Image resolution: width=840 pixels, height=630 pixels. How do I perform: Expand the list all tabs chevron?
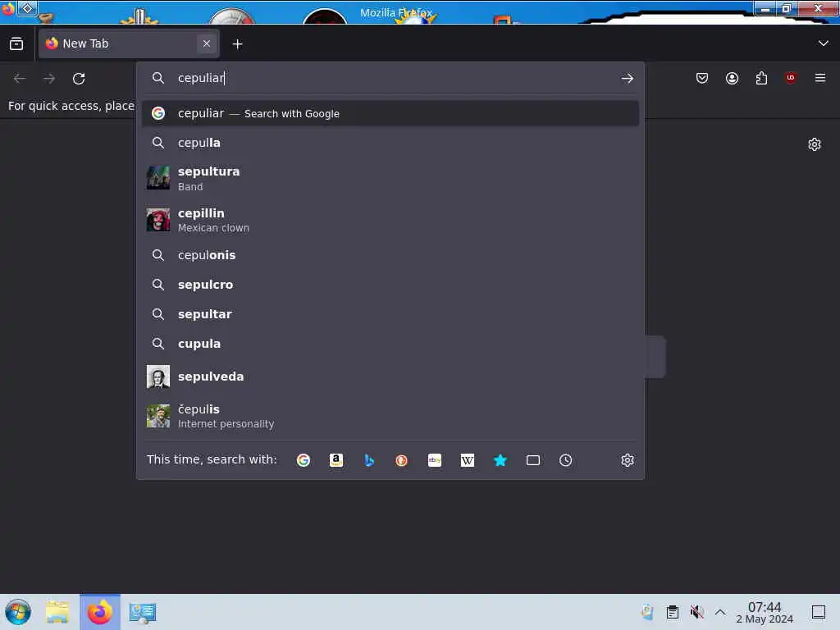coord(824,43)
